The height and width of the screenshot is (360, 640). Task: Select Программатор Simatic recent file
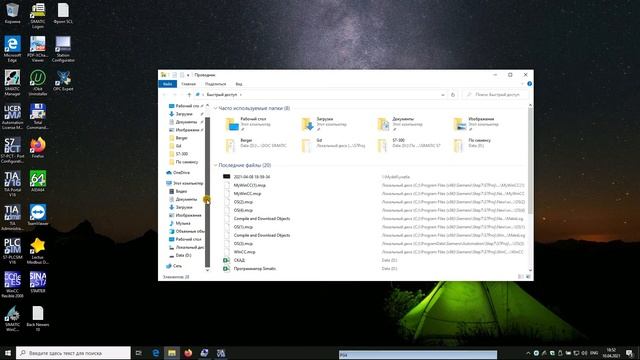[x=255, y=269]
